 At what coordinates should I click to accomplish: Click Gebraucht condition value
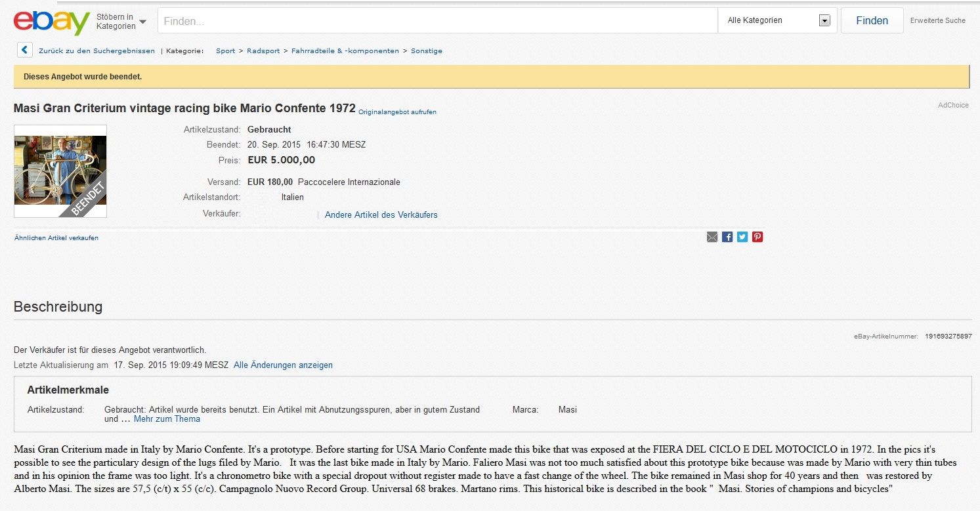point(269,129)
